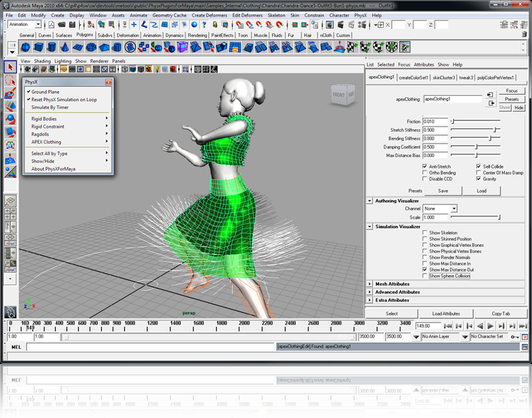Click the polygon sphere shelf icon

tap(26, 47)
